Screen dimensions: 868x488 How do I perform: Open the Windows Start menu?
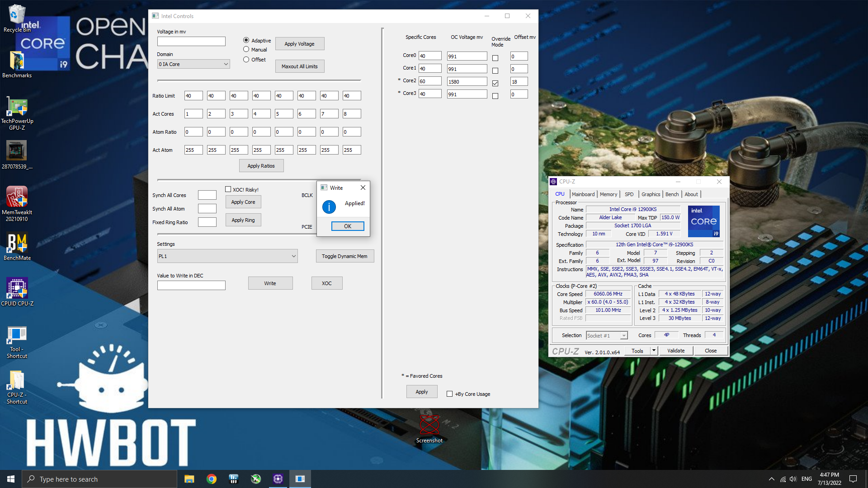click(x=11, y=479)
